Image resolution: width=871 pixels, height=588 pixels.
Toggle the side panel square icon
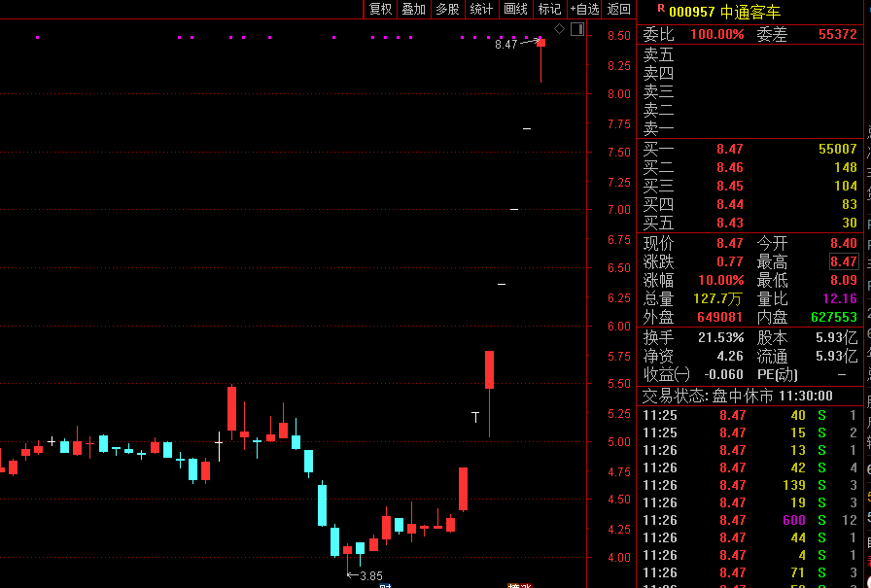coord(576,29)
